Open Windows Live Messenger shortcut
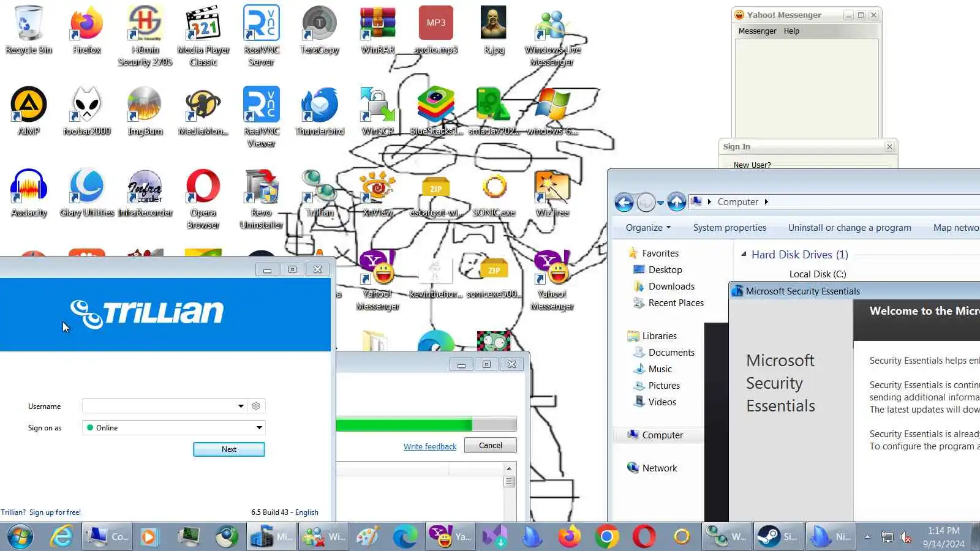Image resolution: width=980 pixels, height=551 pixels. (552, 36)
